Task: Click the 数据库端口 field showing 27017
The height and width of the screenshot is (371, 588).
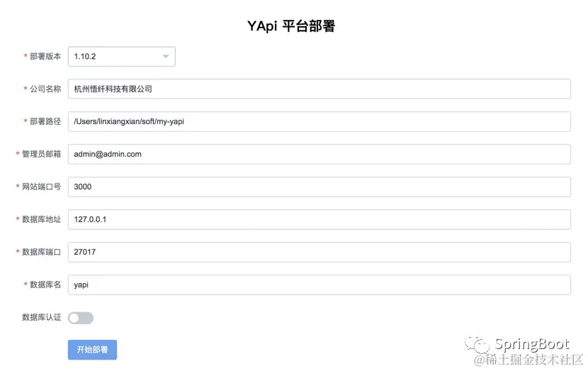Action: 319,252
